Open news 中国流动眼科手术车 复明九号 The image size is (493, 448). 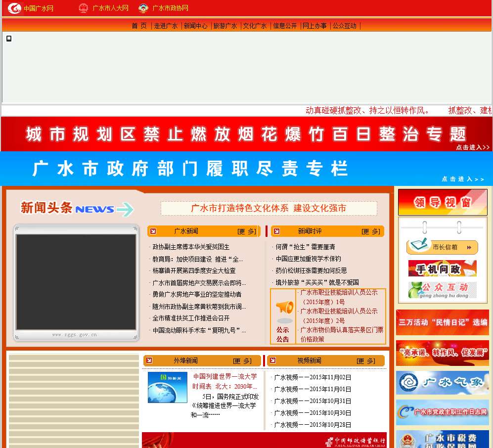tap(199, 330)
